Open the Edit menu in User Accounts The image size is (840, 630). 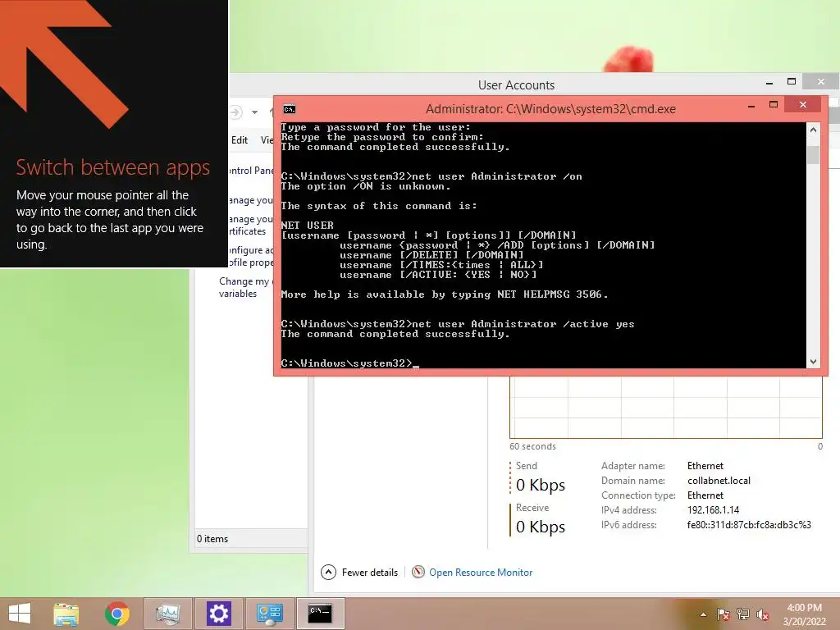[240, 139]
